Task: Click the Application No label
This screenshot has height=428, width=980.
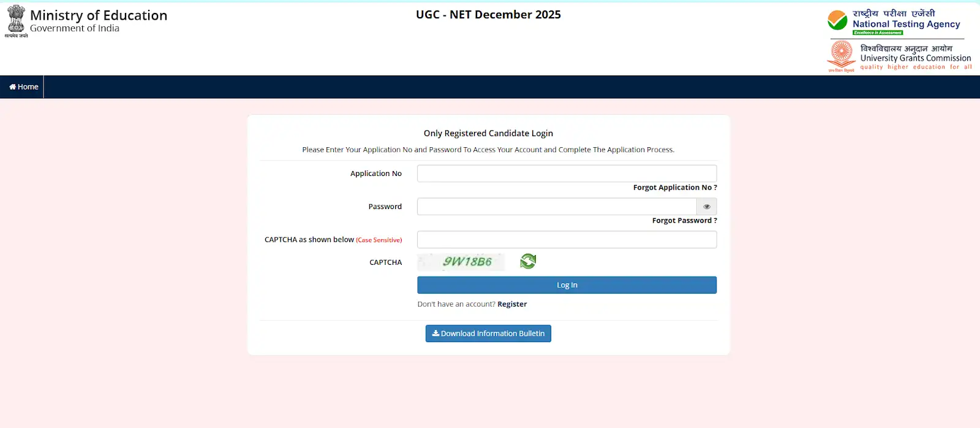Action: click(376, 174)
